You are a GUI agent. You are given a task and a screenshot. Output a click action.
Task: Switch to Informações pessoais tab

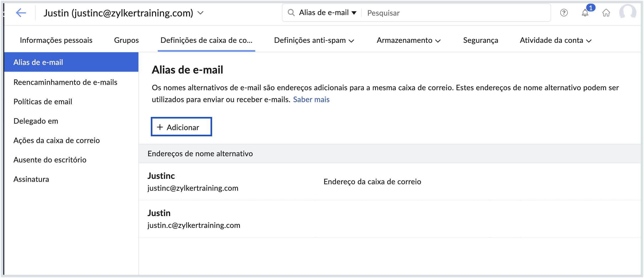[x=56, y=40]
